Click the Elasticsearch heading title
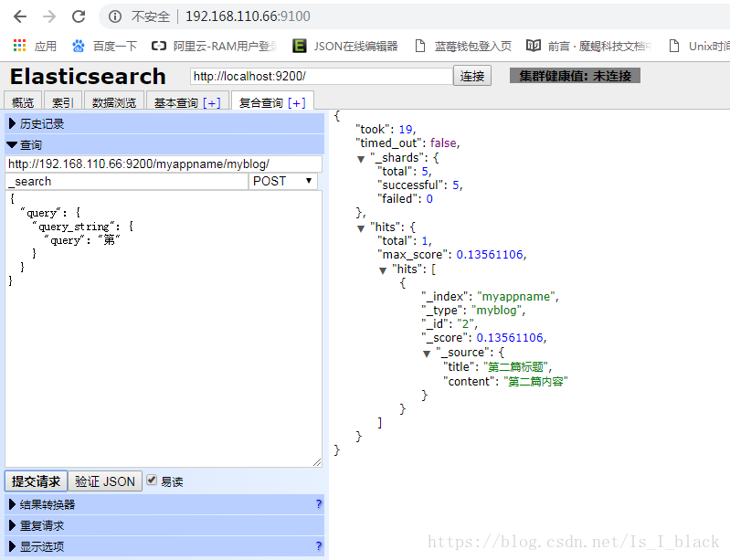 click(88, 77)
